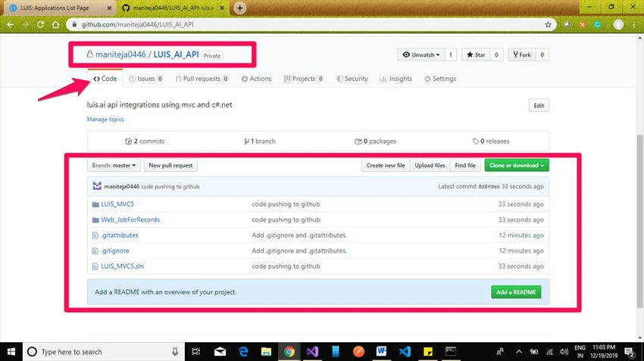Click Find file button
Screen dimensions: 644x361
[x=465, y=165]
